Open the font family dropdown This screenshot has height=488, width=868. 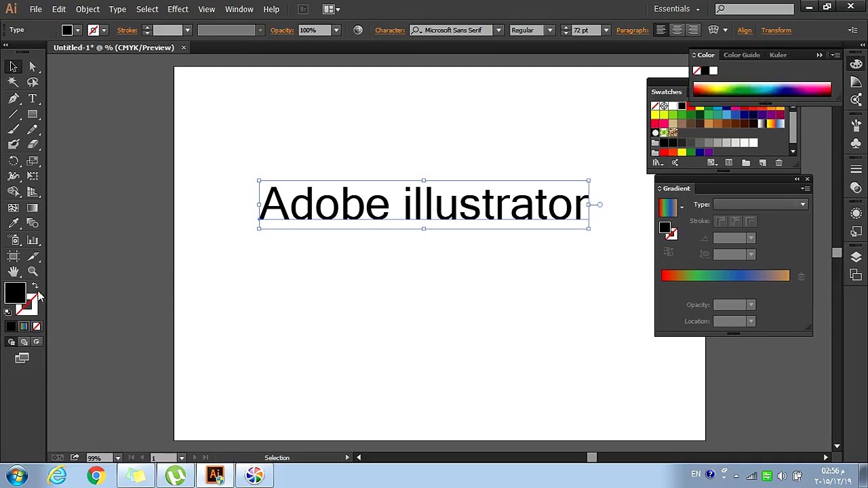pyautogui.click(x=498, y=30)
